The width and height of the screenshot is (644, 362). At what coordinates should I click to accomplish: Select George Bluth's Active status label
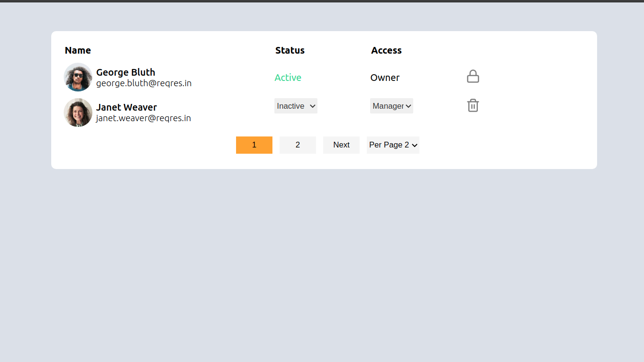(x=288, y=77)
